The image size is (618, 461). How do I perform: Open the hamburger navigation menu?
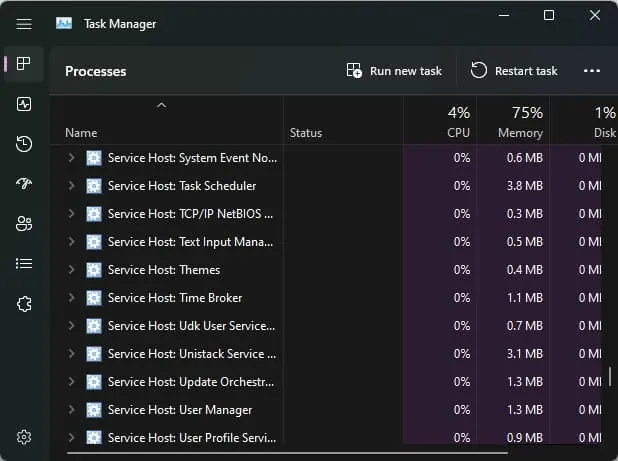pos(24,24)
